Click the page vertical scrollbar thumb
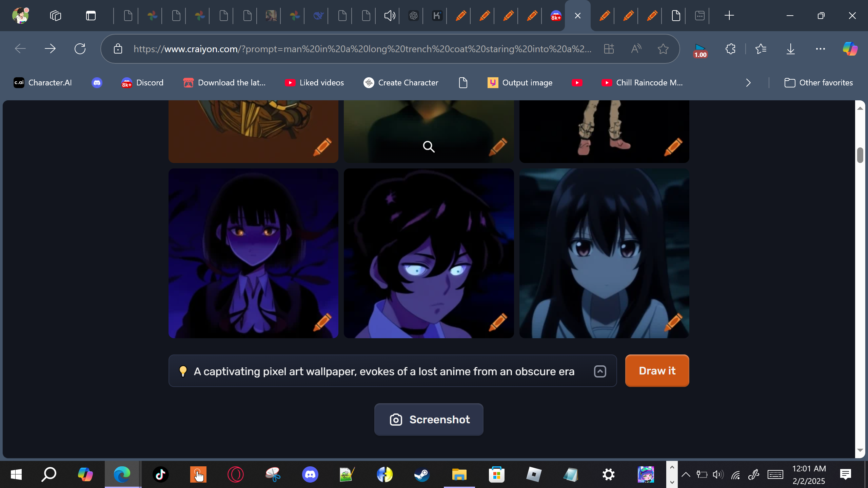 tap(860, 155)
